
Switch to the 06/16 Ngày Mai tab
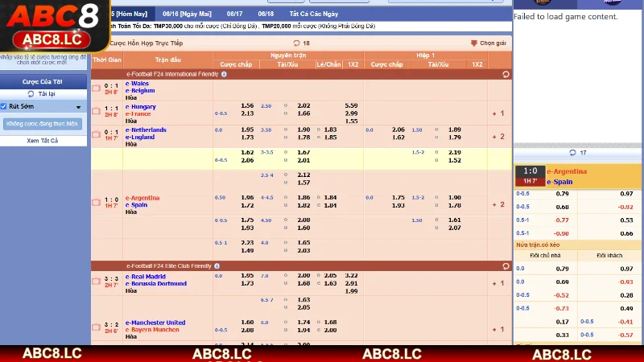click(x=187, y=14)
